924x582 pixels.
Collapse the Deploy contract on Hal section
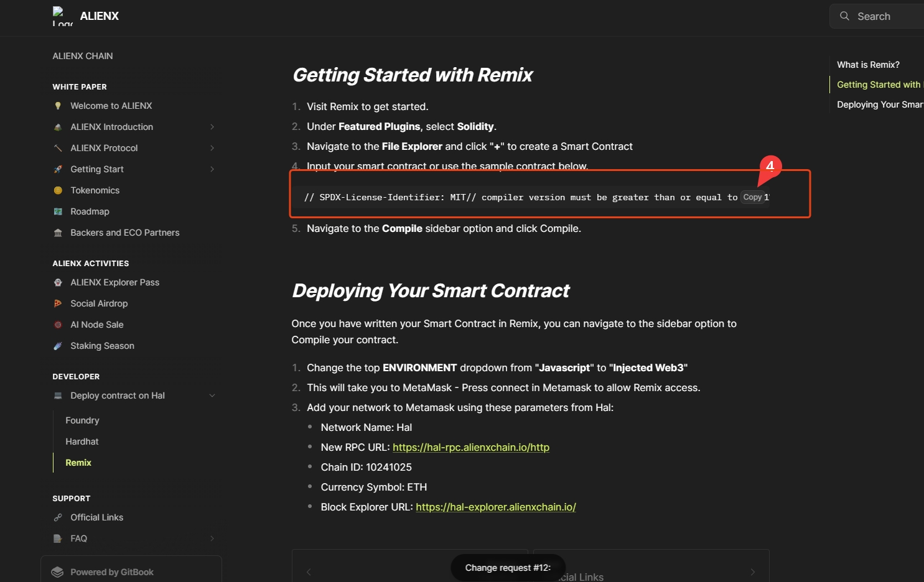212,395
